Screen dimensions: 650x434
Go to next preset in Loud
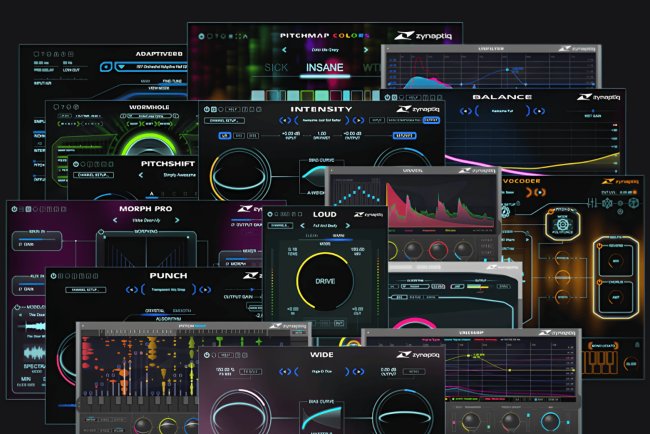pyautogui.click(x=347, y=225)
